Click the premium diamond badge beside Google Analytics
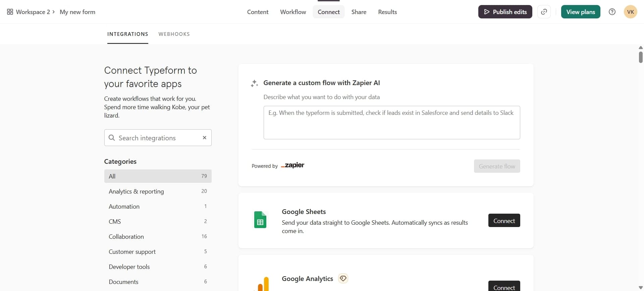Image resolution: width=644 pixels, height=291 pixels. pos(343,278)
